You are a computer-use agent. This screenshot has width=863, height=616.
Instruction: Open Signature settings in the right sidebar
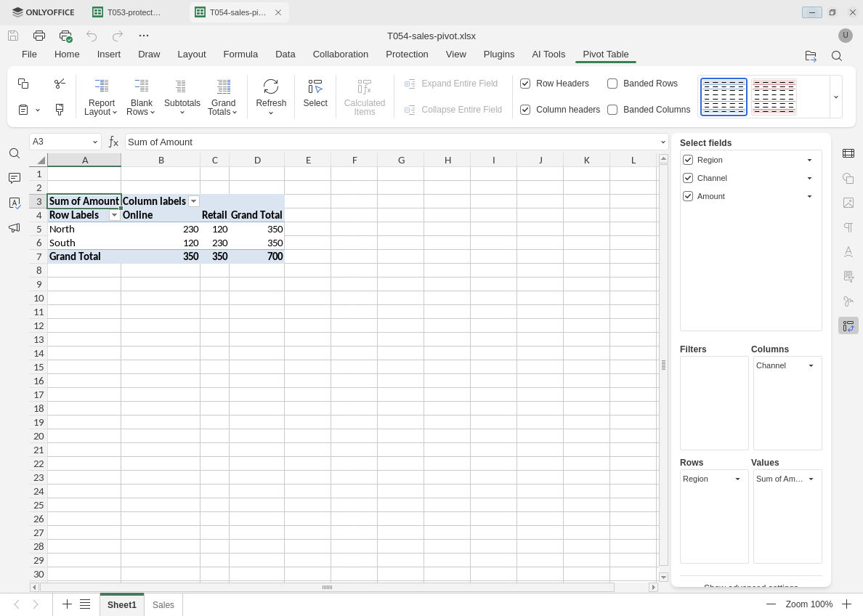[x=848, y=301]
